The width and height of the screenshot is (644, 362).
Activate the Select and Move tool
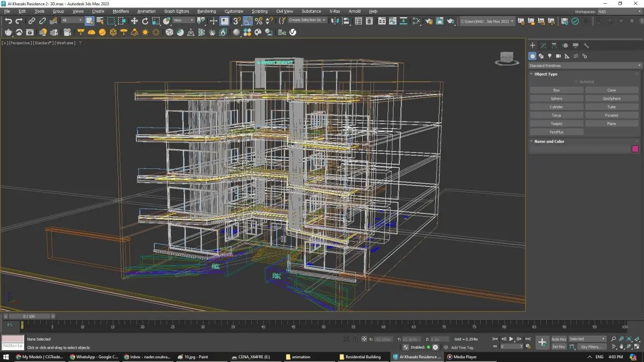[134, 21]
